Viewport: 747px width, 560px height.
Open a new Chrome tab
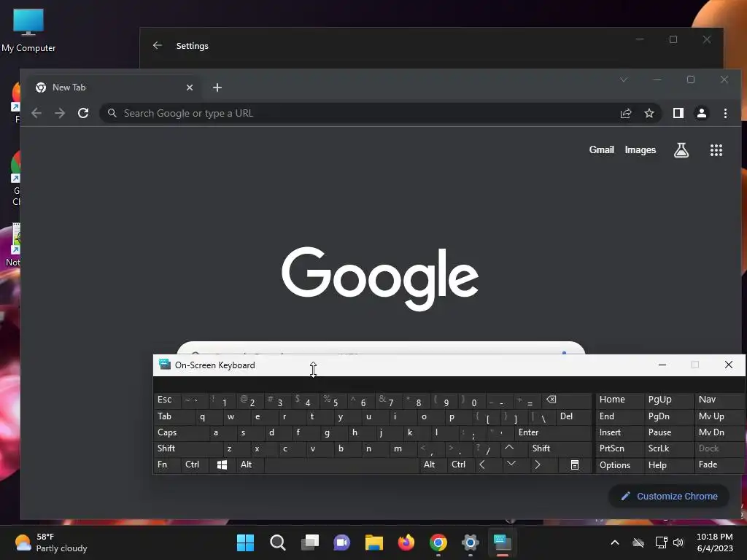(217, 87)
